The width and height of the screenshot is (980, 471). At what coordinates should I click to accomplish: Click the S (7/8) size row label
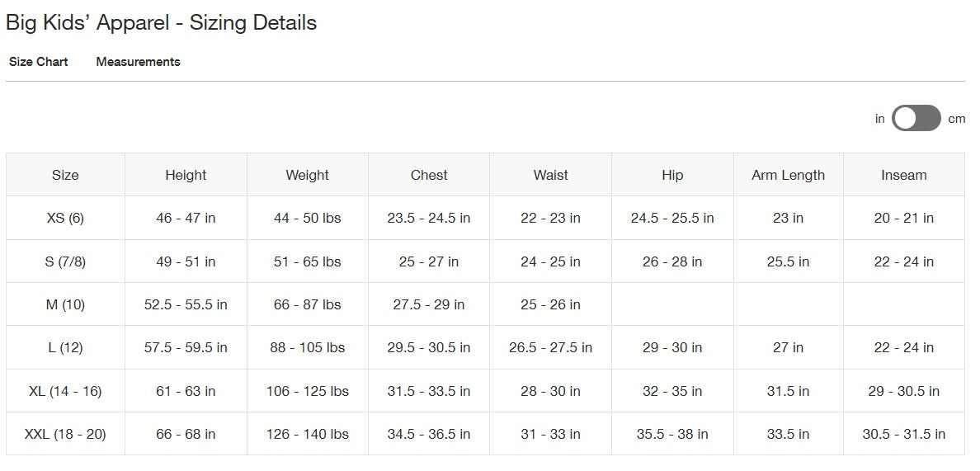pyautogui.click(x=65, y=261)
